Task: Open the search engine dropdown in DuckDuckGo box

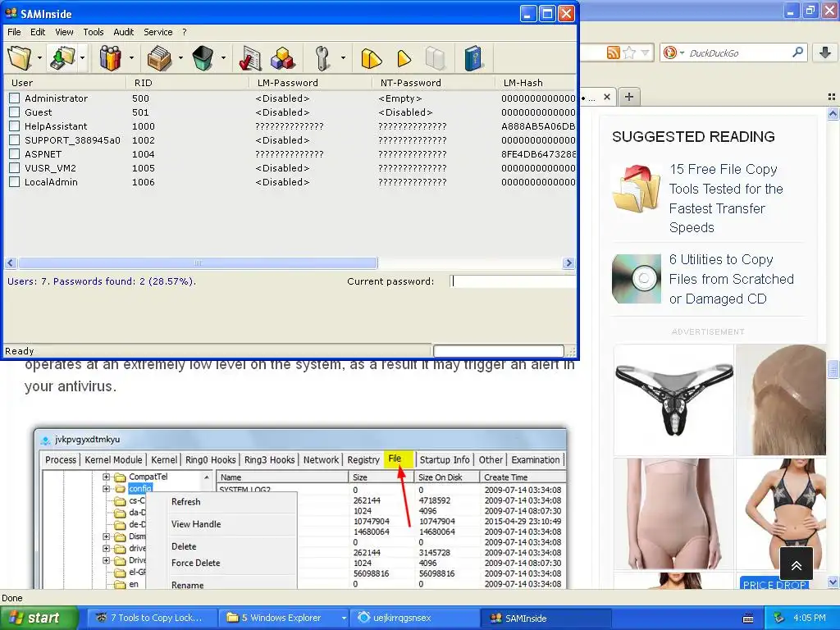Action: point(682,52)
